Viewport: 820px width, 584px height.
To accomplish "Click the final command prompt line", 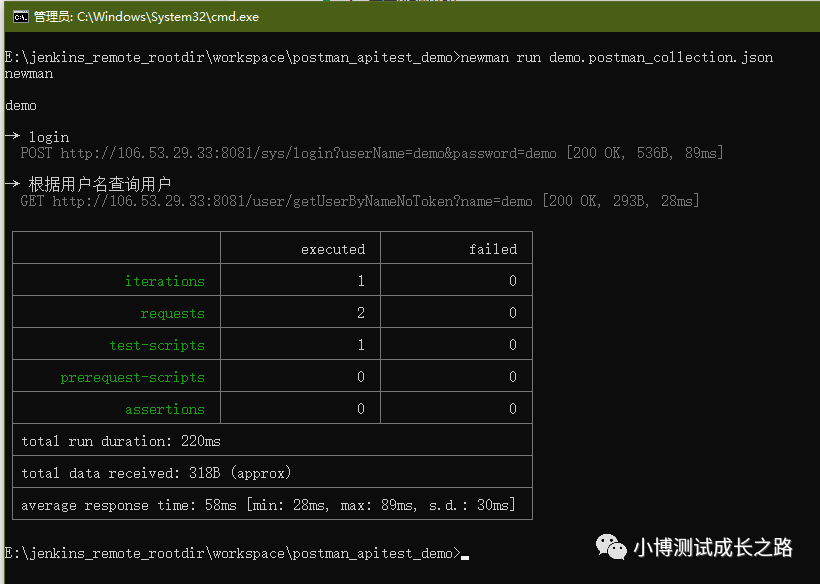I will [236, 553].
